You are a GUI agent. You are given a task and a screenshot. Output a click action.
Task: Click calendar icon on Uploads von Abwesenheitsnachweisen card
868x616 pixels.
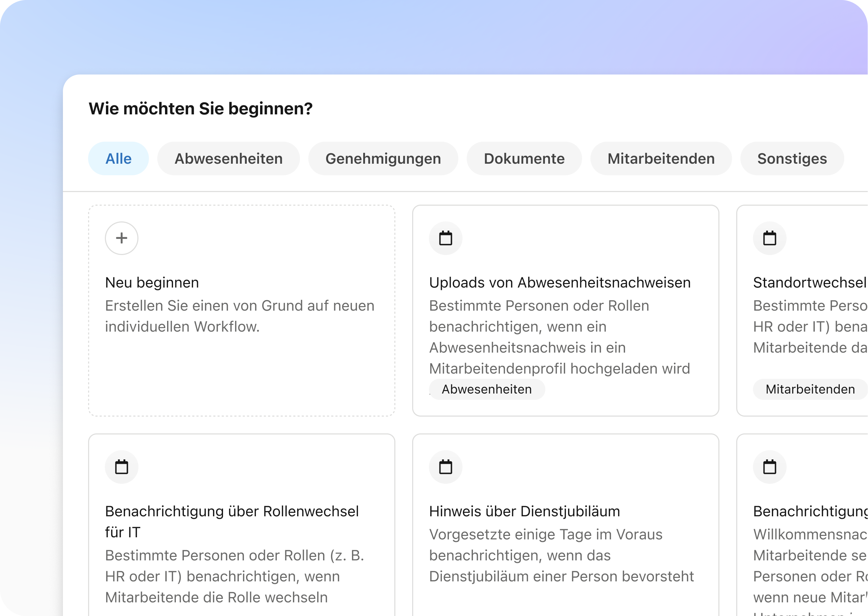tap(445, 238)
